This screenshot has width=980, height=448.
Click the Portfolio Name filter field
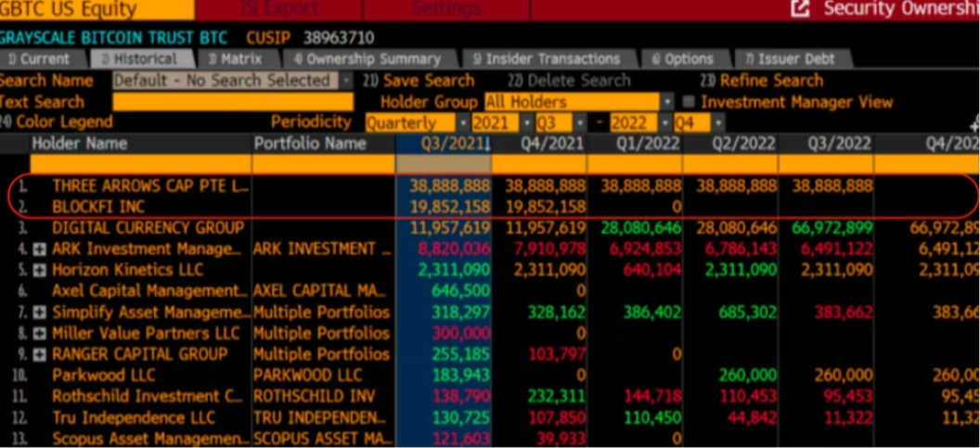tap(324, 163)
